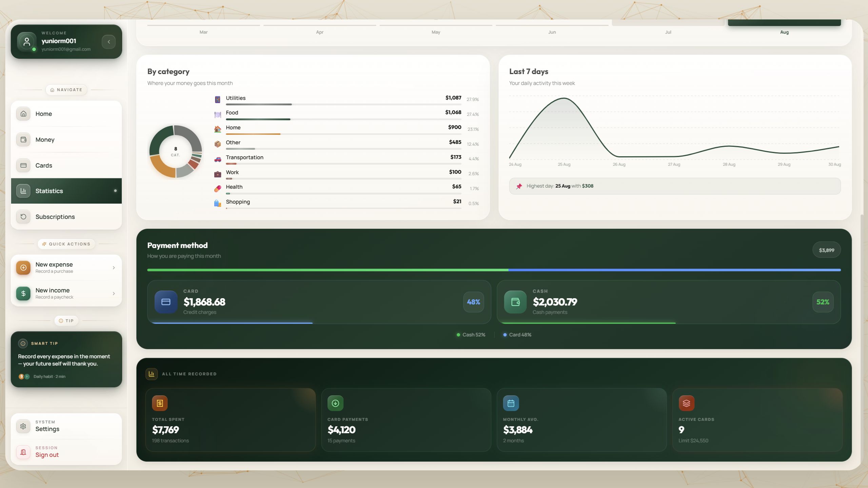868x488 pixels.
Task: Select the Aug month bar
Action: pyautogui.click(x=784, y=23)
